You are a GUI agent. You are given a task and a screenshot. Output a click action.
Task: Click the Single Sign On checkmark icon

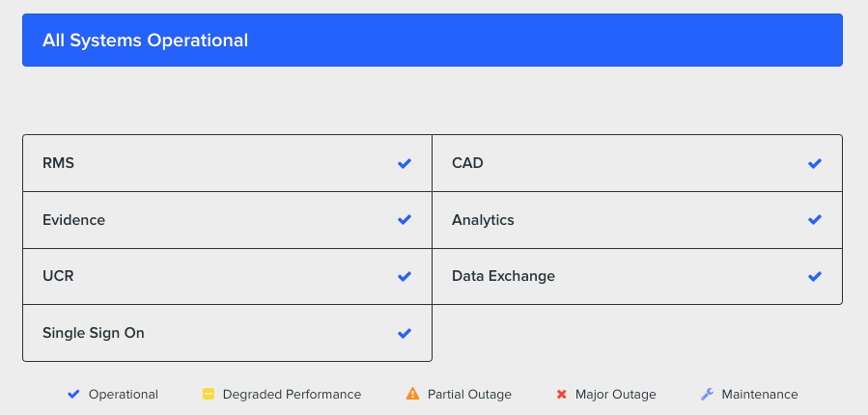click(x=405, y=333)
